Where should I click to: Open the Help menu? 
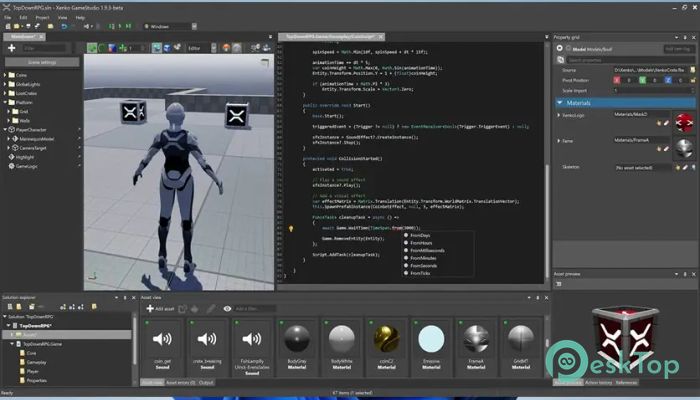point(80,18)
